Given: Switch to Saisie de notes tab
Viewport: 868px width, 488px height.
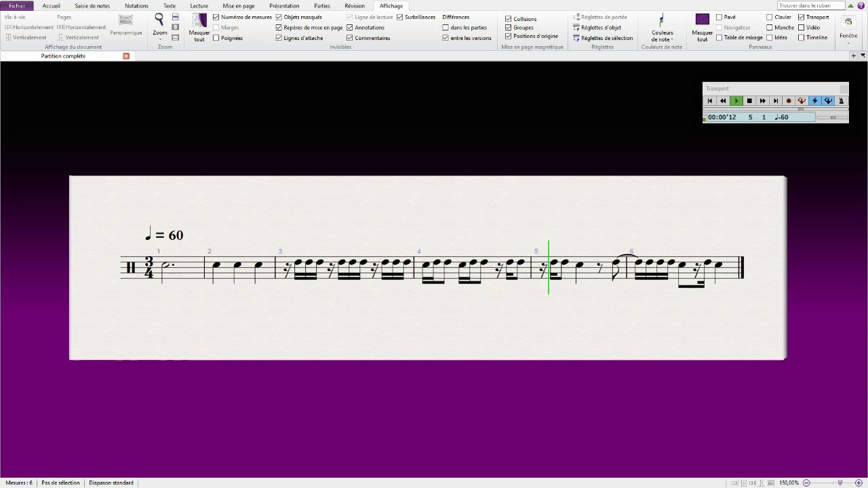Looking at the screenshot, I should click(x=92, y=5).
